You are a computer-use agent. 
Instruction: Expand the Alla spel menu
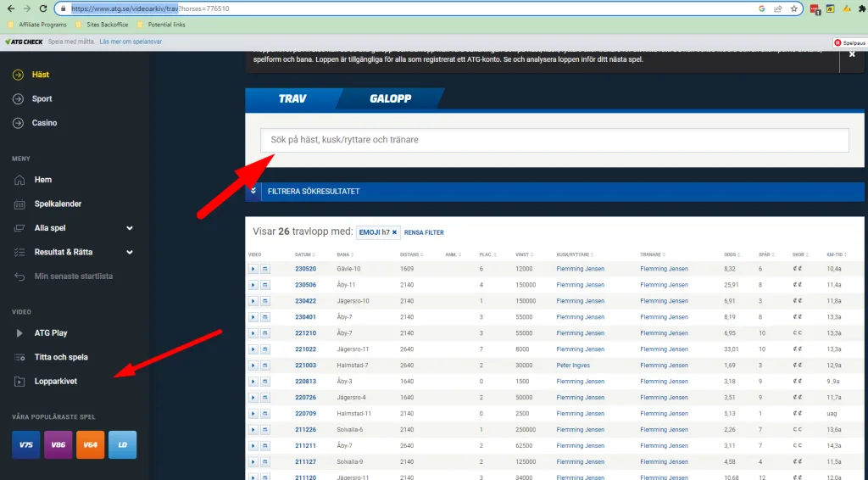[73, 228]
